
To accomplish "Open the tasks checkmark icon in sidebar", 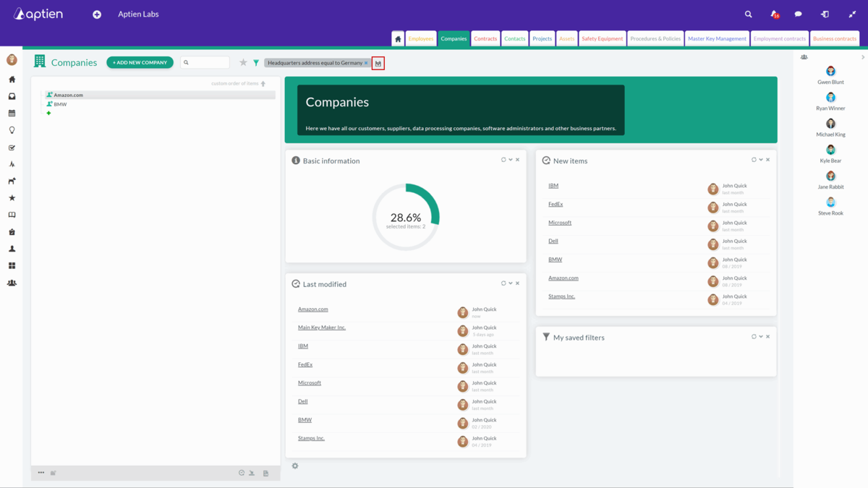I will pos(12,147).
